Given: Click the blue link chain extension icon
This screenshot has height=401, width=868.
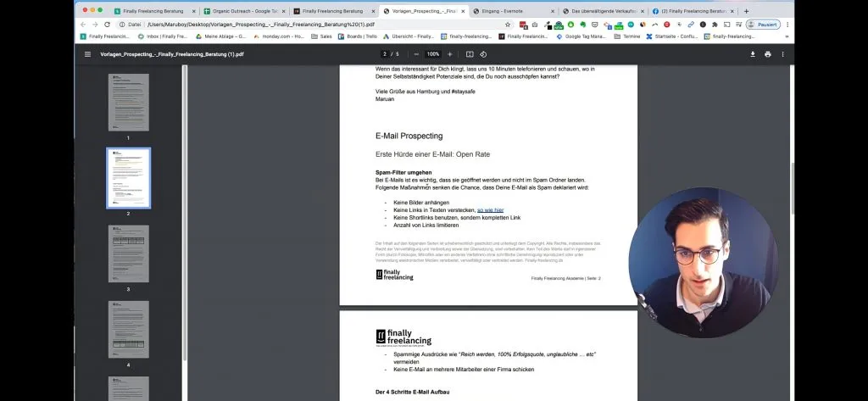Looking at the screenshot, I should pyautogui.click(x=691, y=25).
